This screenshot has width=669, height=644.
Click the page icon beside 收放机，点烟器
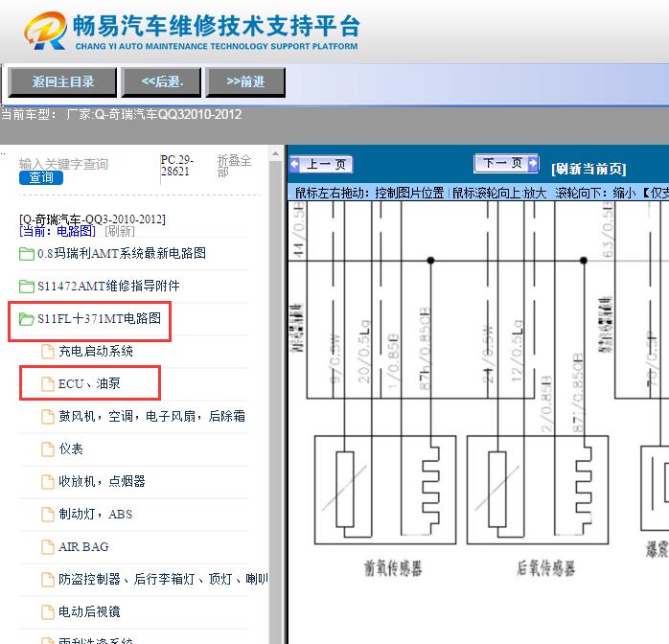tap(47, 481)
